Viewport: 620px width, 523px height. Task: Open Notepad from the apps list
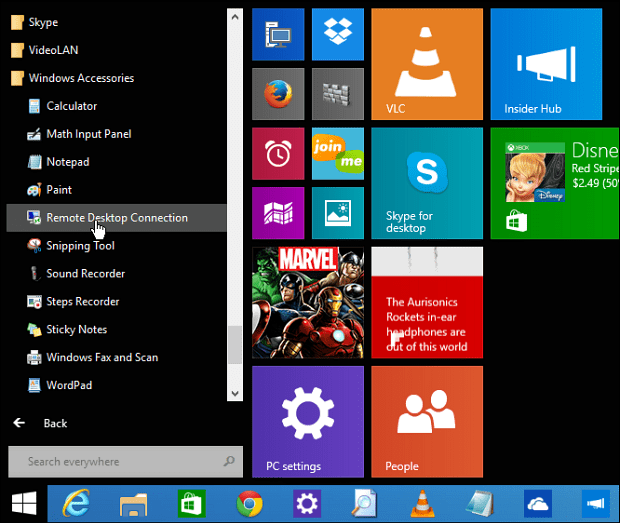tap(117, 162)
